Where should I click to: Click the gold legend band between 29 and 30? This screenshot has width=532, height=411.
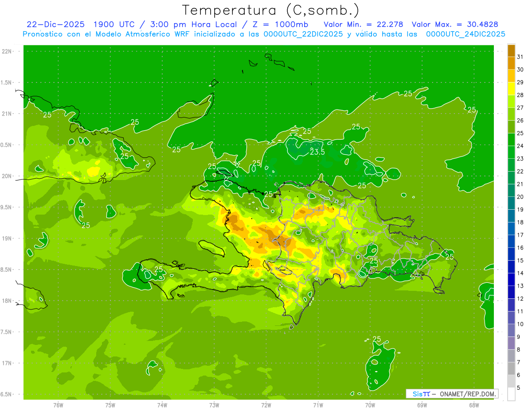(511, 76)
